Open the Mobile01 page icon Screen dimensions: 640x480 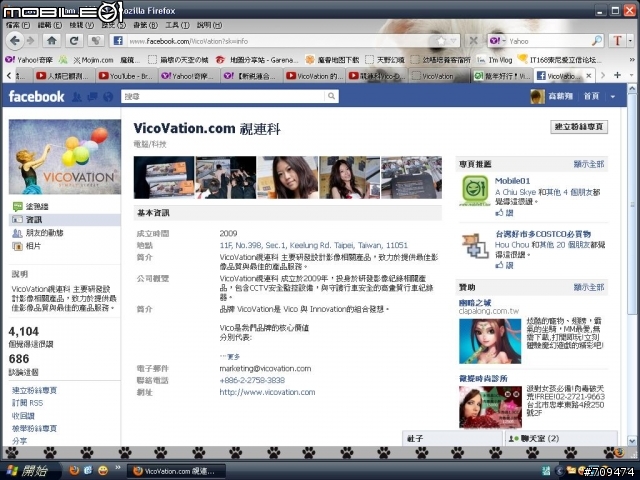point(475,191)
